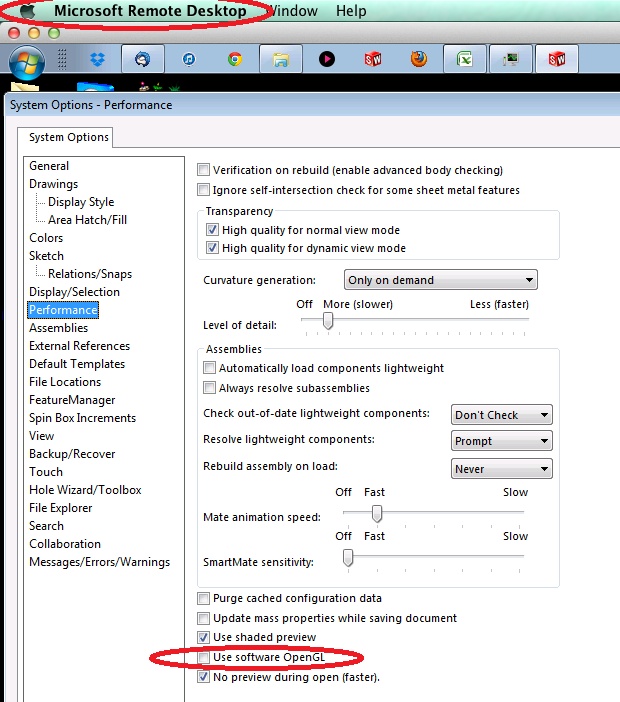Viewport: 620px width, 702px height.
Task: Open the Sketch options page
Action: (46, 256)
